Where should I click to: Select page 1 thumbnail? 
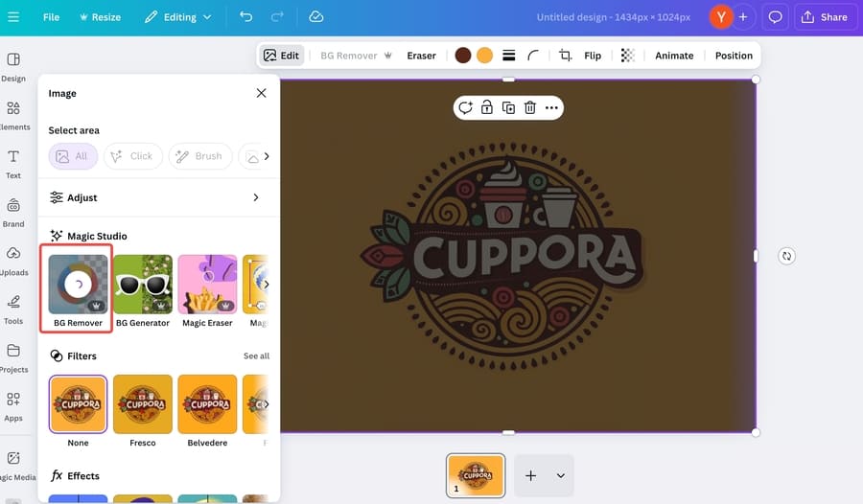[476, 475]
